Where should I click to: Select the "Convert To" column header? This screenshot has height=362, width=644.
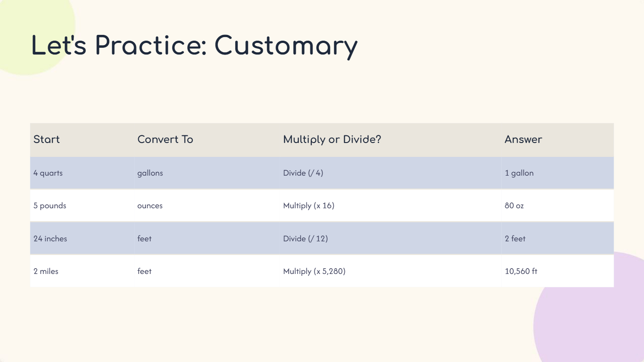(x=165, y=139)
